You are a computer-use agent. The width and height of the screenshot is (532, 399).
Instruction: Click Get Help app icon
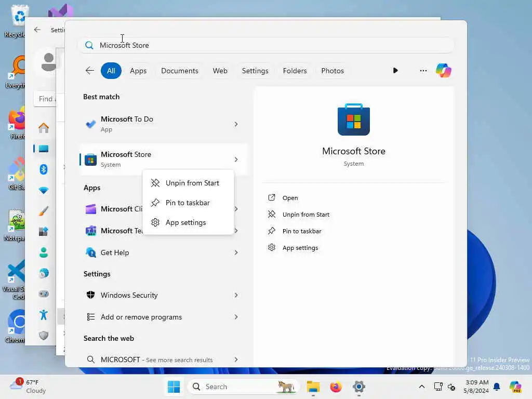click(x=90, y=252)
